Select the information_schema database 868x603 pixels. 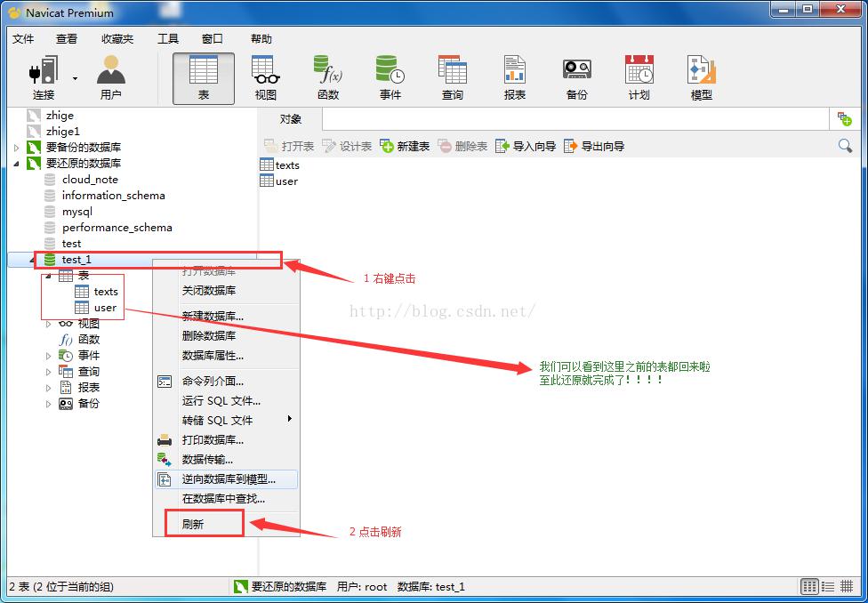tap(114, 196)
